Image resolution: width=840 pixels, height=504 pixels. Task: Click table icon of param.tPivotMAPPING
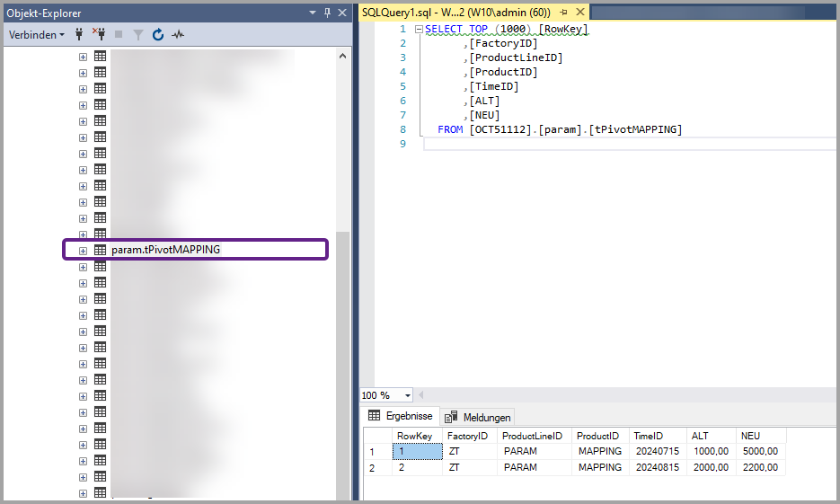tap(100, 250)
